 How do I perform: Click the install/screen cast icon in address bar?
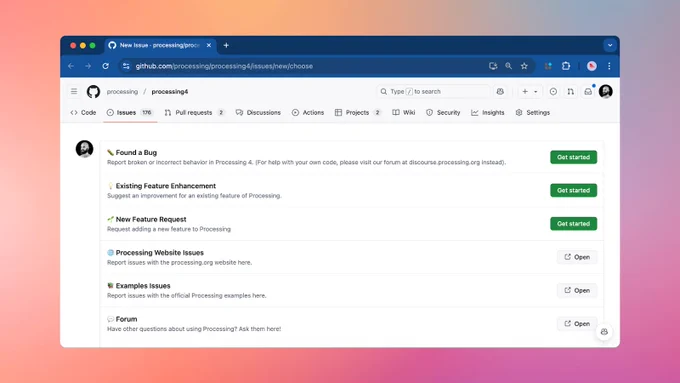[493, 66]
